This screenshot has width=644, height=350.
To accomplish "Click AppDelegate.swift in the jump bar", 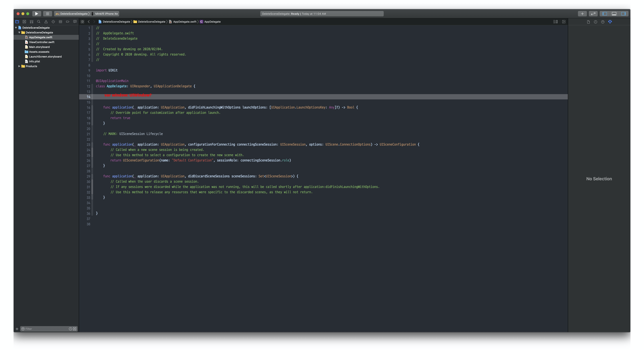I will pyautogui.click(x=184, y=22).
